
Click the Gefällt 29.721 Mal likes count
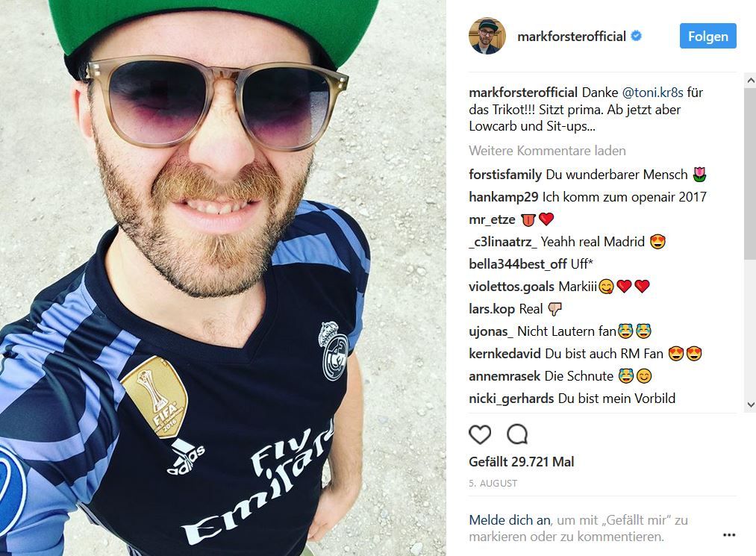521,461
